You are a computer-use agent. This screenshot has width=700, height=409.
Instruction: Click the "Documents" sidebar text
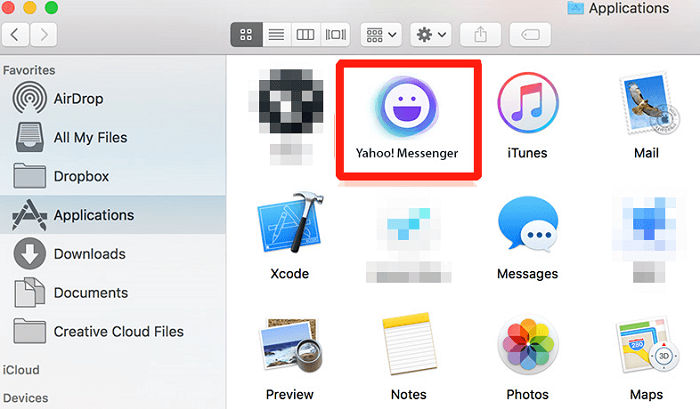pos(91,292)
